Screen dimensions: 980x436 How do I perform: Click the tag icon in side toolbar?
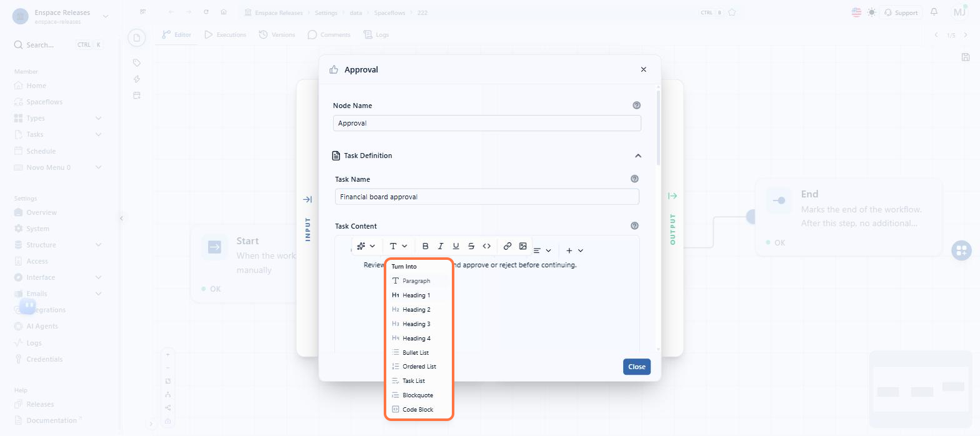coord(137,62)
